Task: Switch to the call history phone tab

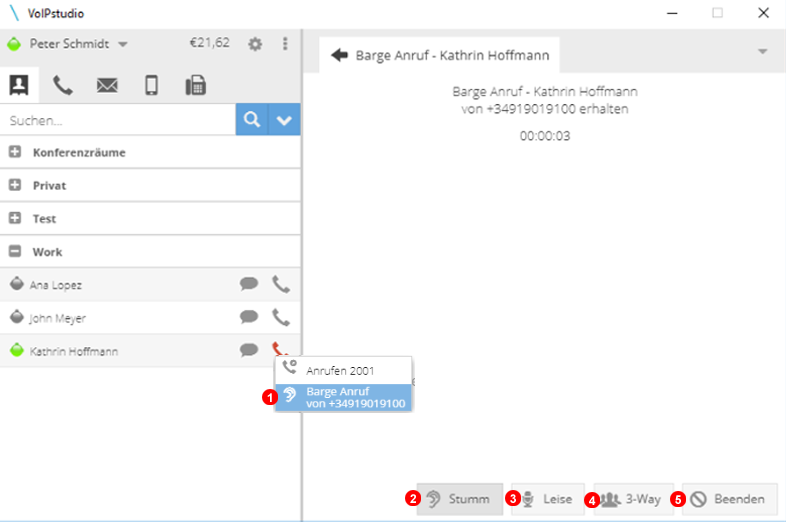Action: [63, 85]
